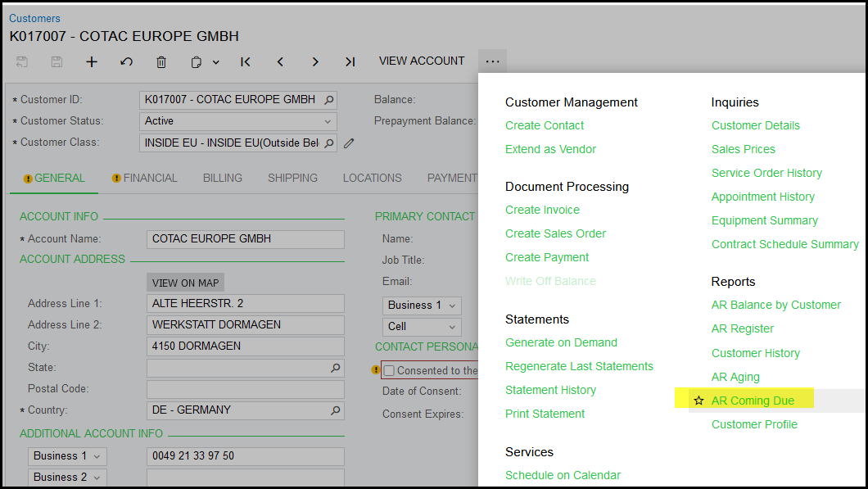This screenshot has width=868, height=489.
Task: Open the Shipping tab
Action: [x=292, y=178]
